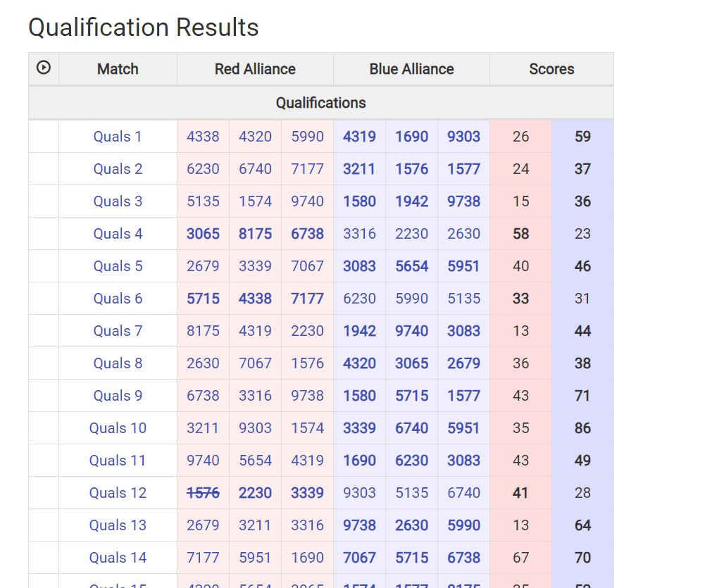Viewport: 705px width, 588px height.
Task: Open the Quals 9 match link
Action: (x=118, y=396)
